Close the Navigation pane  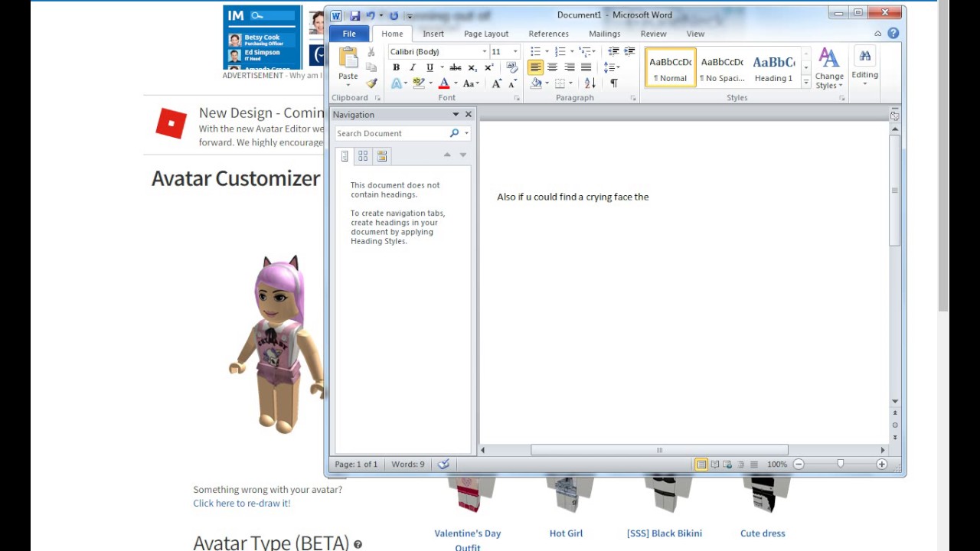[x=469, y=115]
